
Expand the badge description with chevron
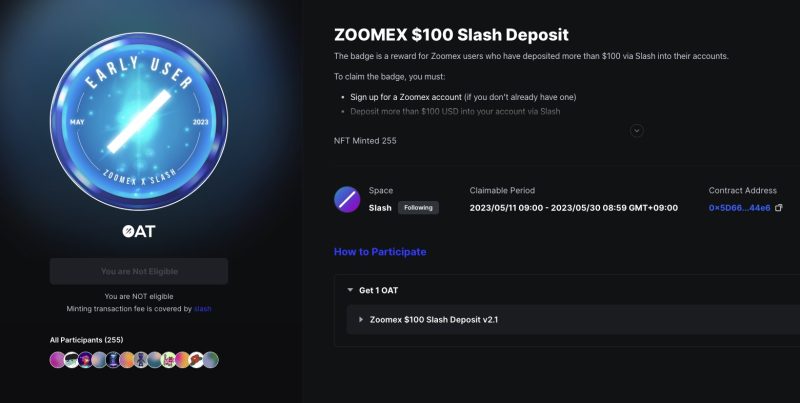(x=636, y=130)
